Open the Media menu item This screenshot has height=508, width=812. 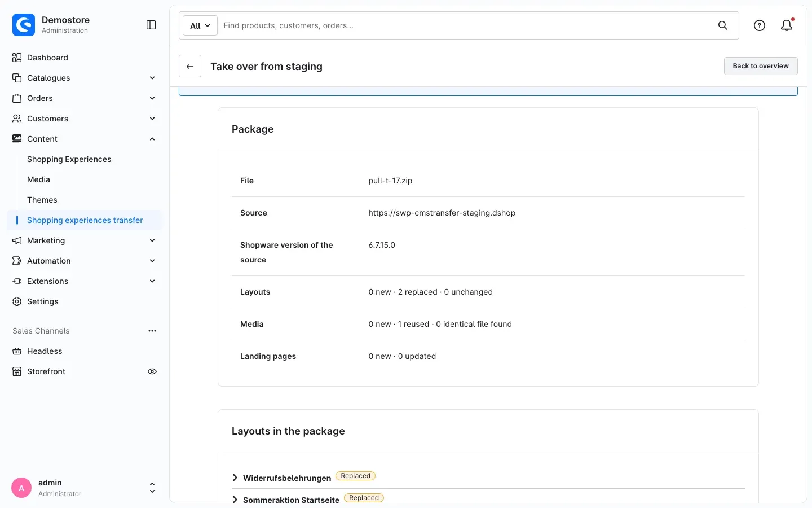pos(38,179)
